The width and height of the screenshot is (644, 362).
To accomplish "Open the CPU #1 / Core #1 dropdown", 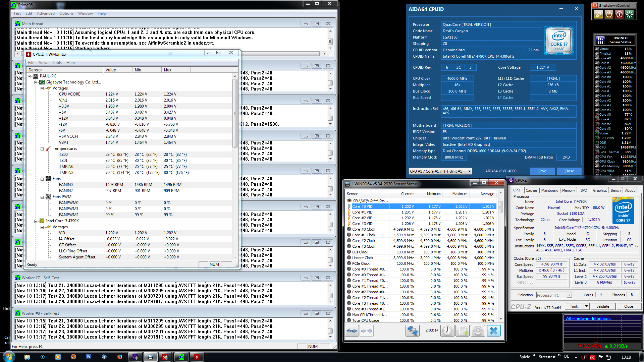I will [469, 171].
